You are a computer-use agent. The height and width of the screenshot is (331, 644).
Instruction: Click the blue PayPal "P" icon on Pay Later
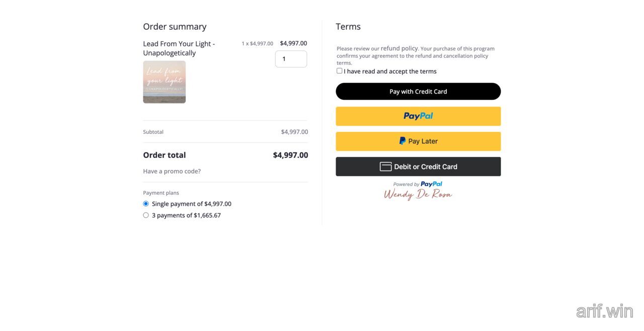point(401,141)
